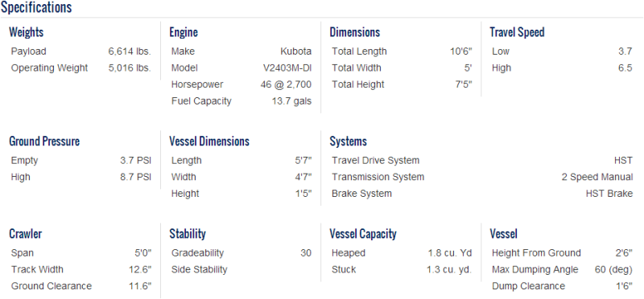Click the Vessel Capacity heading
The image size is (644, 299).
363,234
